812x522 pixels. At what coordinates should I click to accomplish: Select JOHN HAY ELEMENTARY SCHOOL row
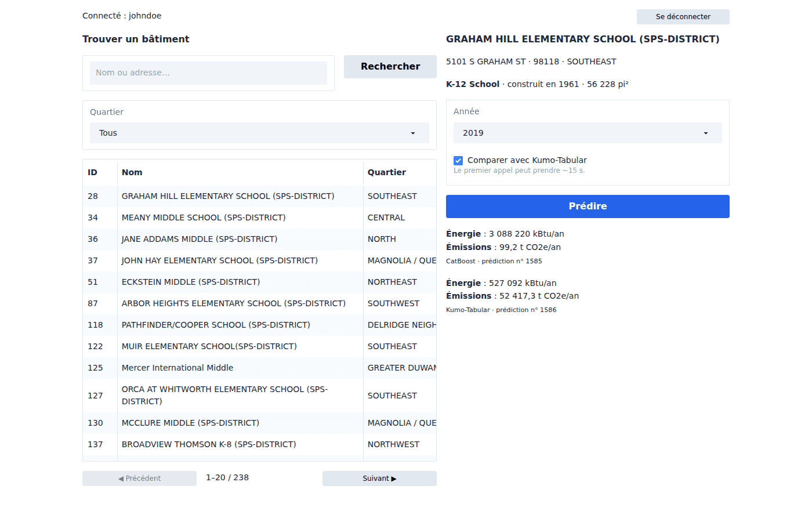[259, 260]
